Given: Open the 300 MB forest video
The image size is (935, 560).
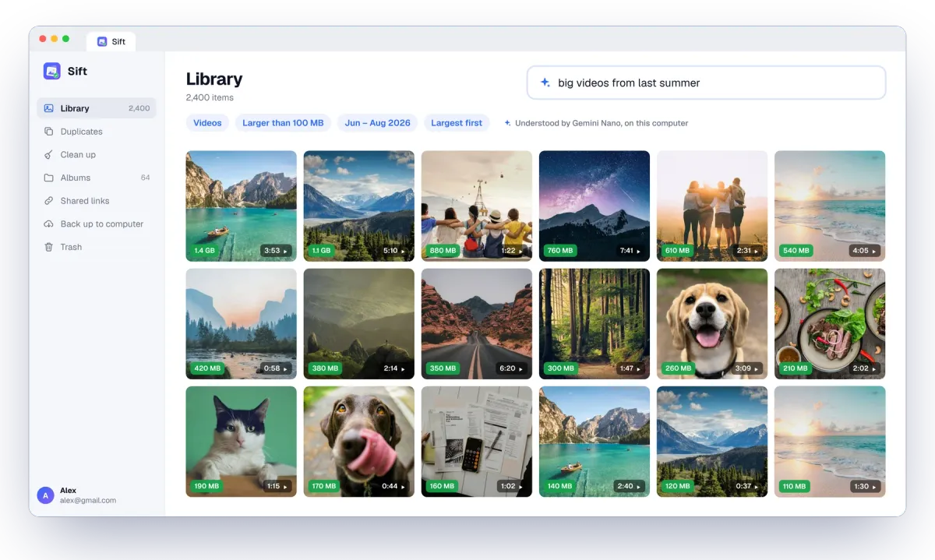Looking at the screenshot, I should click(595, 324).
